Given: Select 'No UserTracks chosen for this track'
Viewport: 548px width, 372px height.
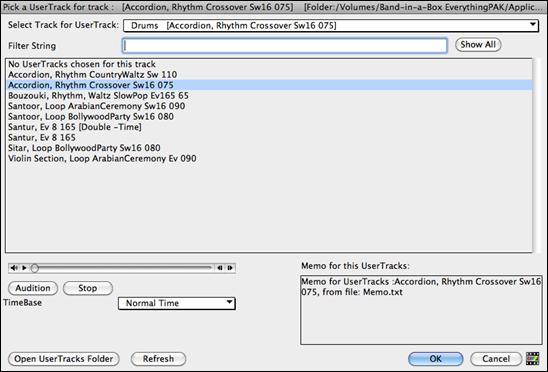Looking at the screenshot, I should coord(269,64).
